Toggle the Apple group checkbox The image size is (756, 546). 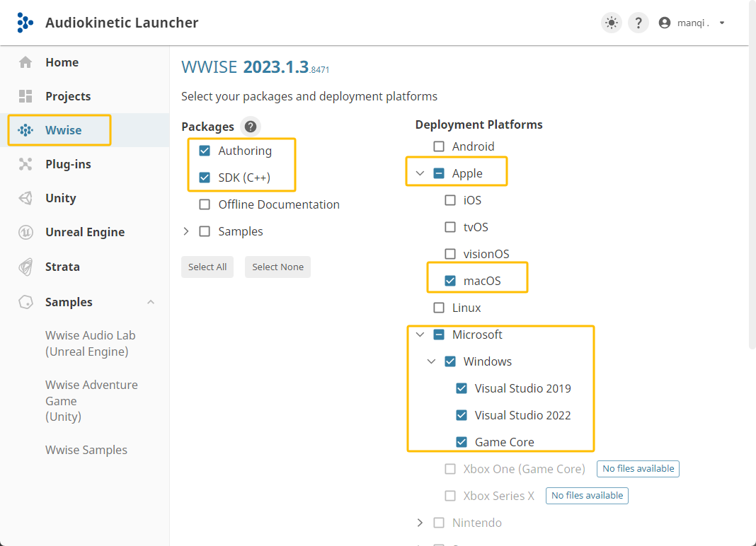click(439, 173)
